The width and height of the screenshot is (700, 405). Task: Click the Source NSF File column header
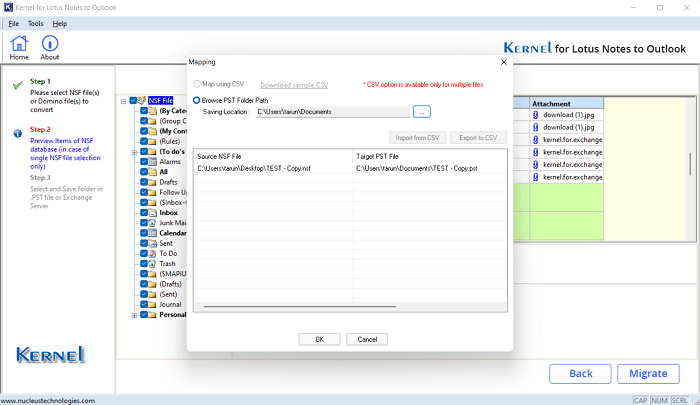click(x=273, y=156)
